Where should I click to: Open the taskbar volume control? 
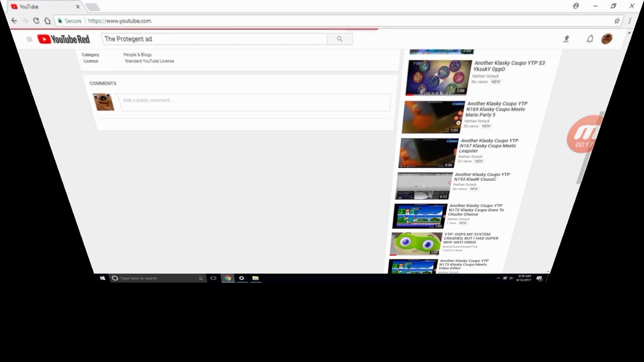[x=511, y=278]
